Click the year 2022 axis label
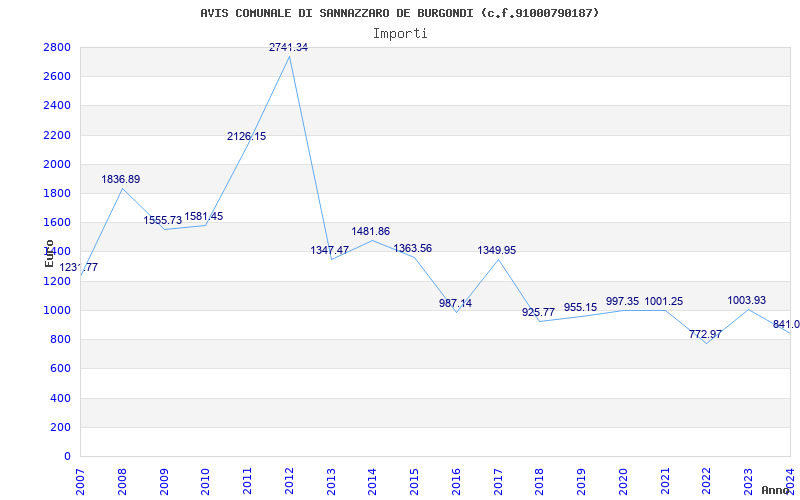This screenshot has width=800, height=500. tap(707, 482)
